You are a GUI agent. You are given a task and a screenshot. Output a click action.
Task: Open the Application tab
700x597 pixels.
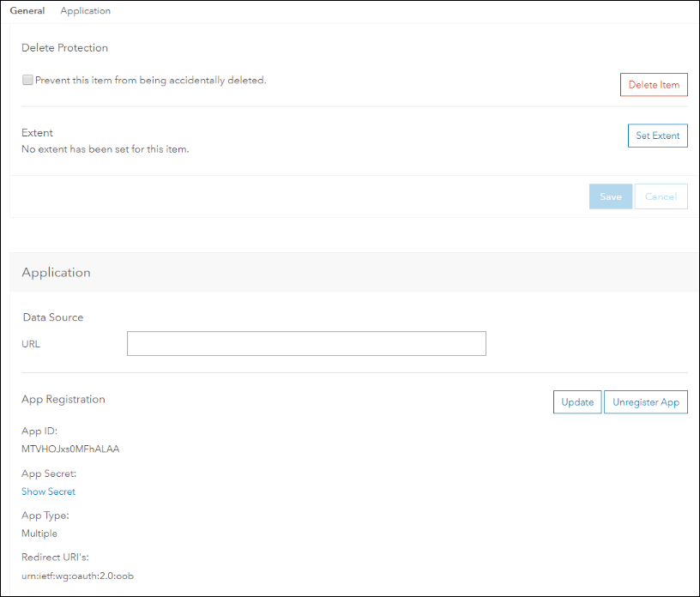85,11
